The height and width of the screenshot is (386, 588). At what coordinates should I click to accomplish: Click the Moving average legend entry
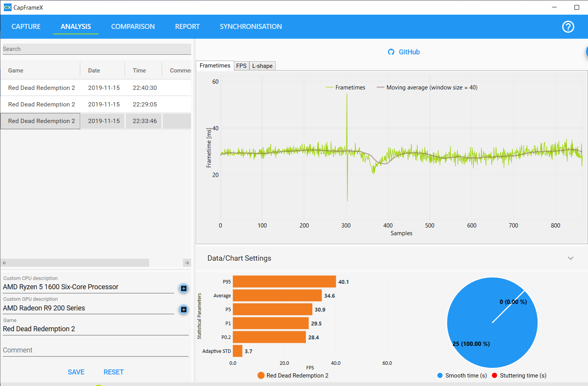427,88
